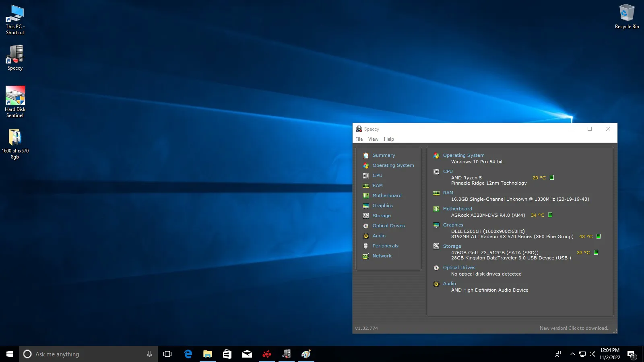Click the Optical Drives disc icon in sidebar

point(366,226)
